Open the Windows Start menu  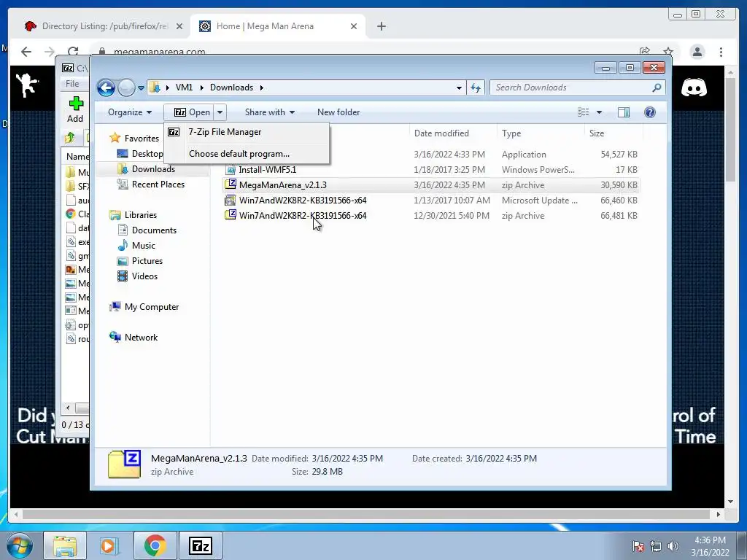click(19, 545)
